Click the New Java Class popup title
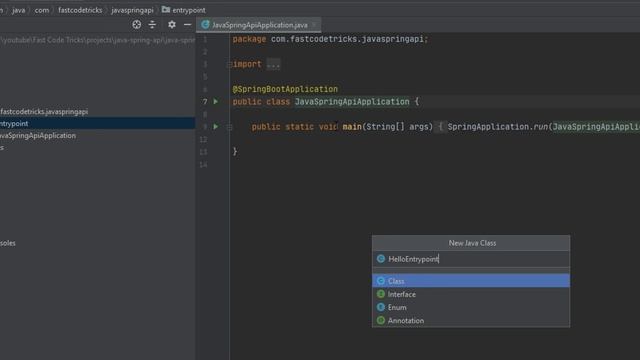640x360 pixels. (x=472, y=243)
